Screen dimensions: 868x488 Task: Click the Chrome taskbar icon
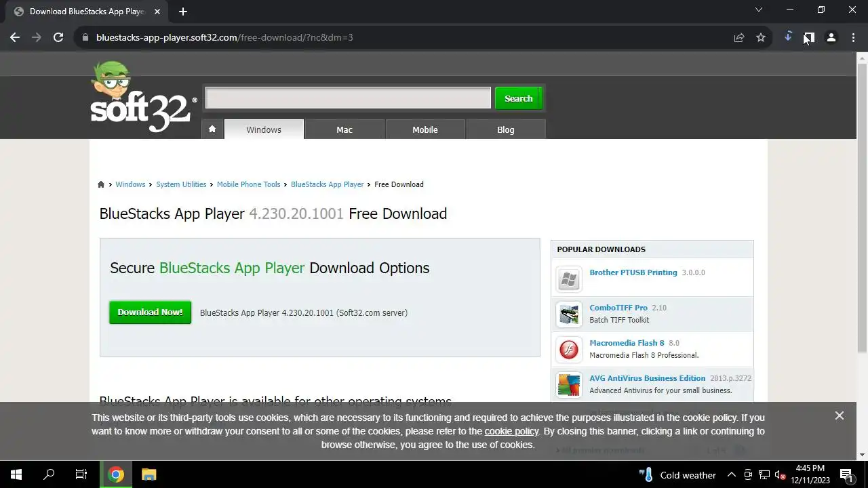[x=116, y=474]
